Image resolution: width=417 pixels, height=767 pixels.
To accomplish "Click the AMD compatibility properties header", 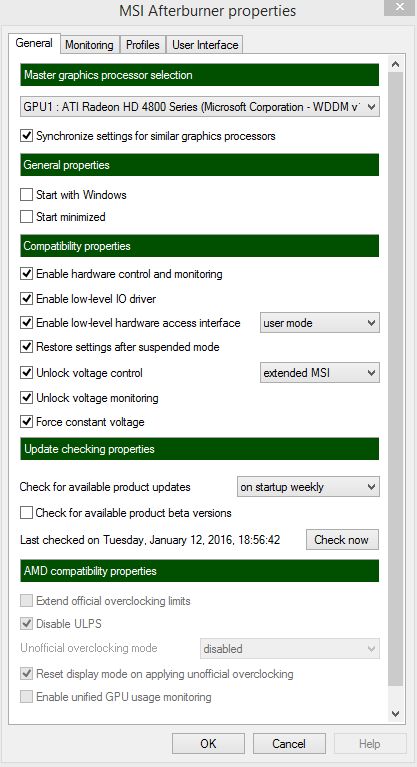I will point(200,571).
